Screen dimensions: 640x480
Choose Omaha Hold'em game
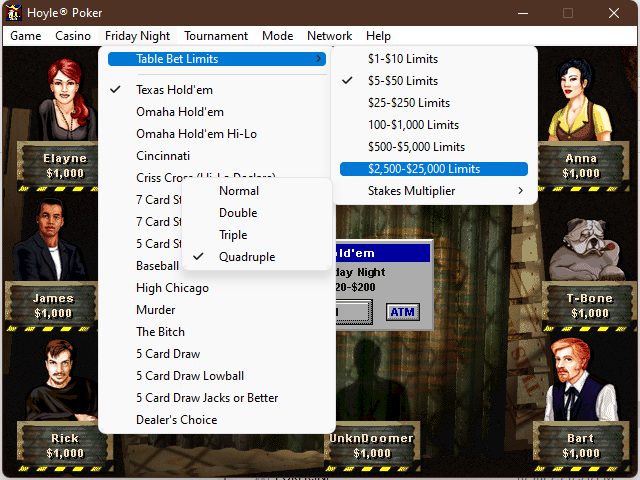point(217,112)
